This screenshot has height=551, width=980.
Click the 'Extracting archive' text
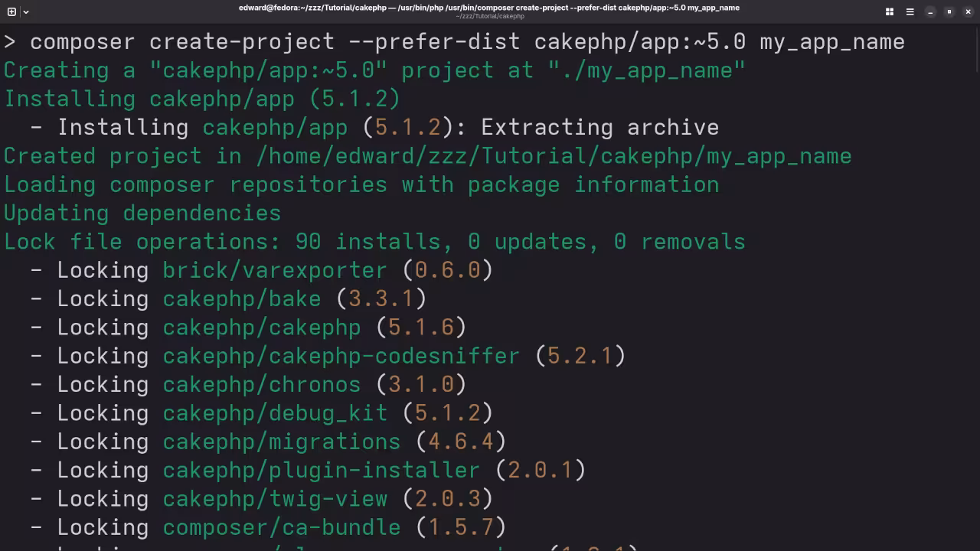coord(599,127)
